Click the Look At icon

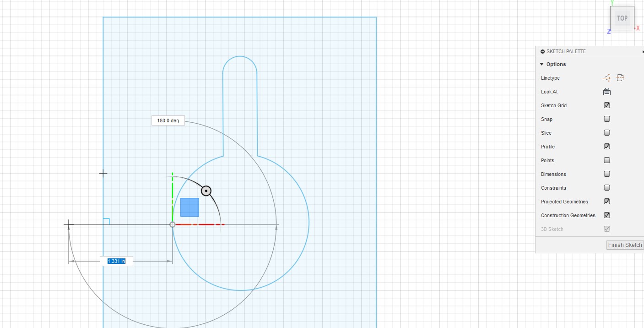pos(607,92)
